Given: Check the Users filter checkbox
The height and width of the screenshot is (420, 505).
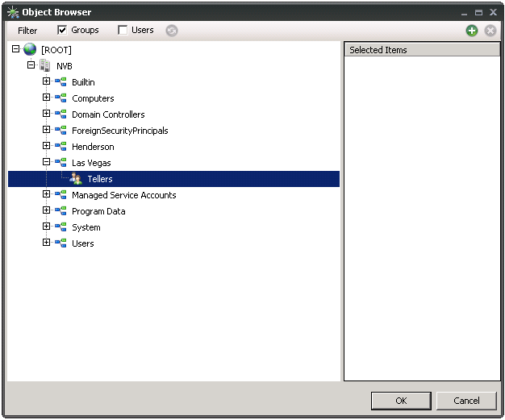Looking at the screenshot, I should (x=123, y=30).
